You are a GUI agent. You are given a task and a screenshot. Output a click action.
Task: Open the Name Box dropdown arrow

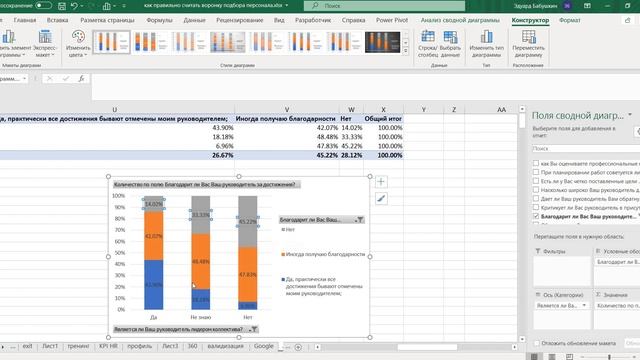pyautogui.click(x=24, y=78)
